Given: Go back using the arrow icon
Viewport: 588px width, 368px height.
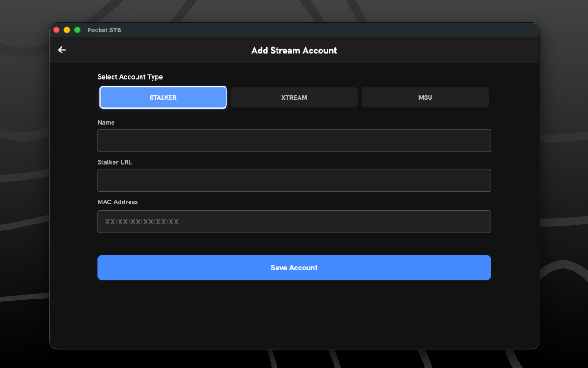Looking at the screenshot, I should click(62, 50).
